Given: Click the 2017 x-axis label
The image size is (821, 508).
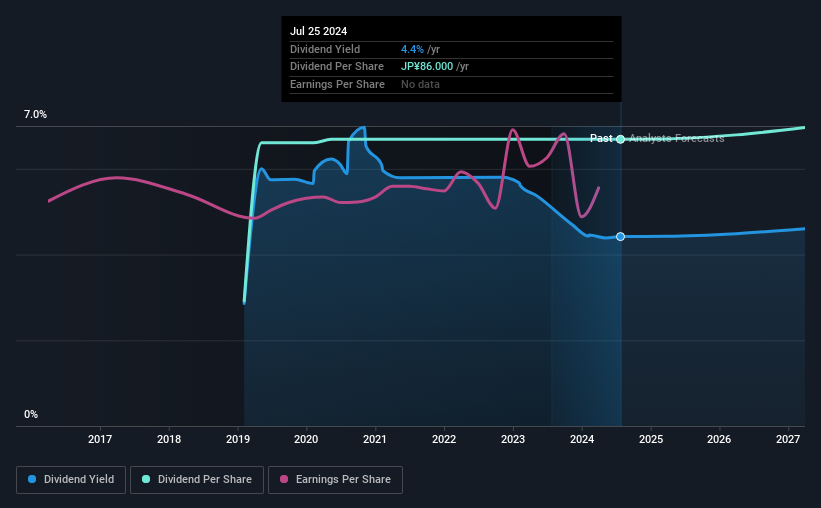Looking at the screenshot, I should (x=100, y=439).
